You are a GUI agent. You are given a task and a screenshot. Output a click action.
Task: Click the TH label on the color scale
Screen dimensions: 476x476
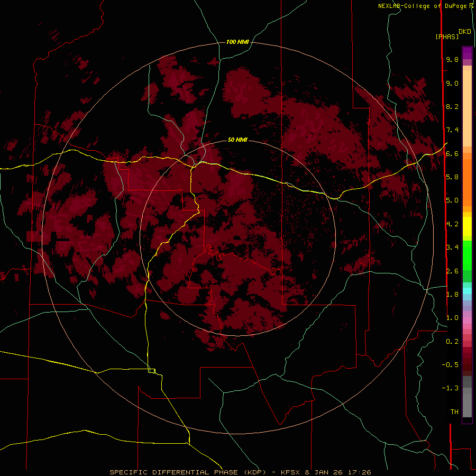tap(454, 411)
